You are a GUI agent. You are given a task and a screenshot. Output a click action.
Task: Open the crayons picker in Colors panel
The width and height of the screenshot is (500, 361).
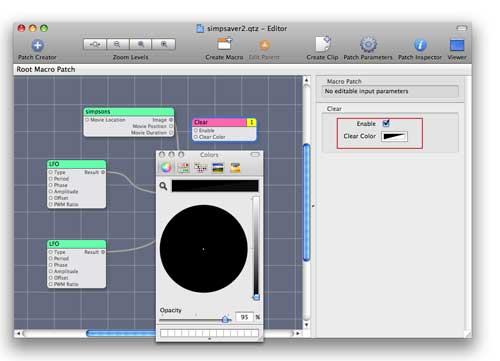coord(235,168)
